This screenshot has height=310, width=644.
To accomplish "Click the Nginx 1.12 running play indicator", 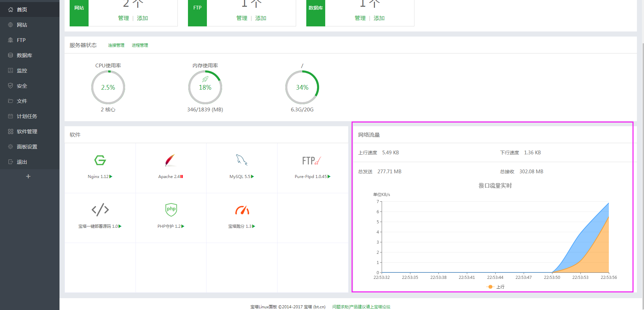I will tap(111, 177).
